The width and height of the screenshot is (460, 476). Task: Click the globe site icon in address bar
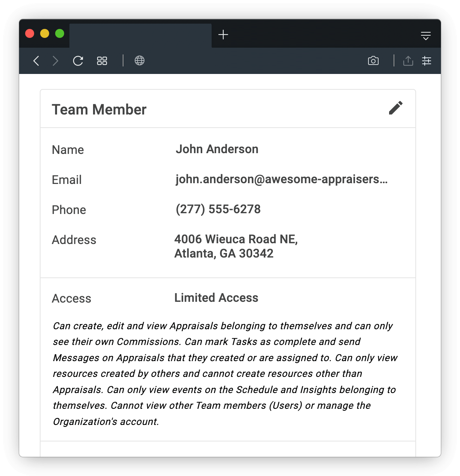point(140,60)
